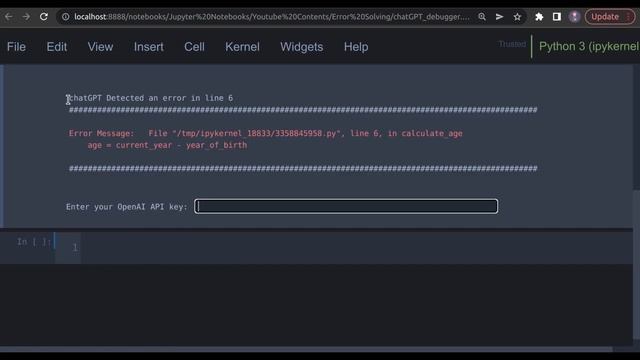Open the Help menu
This screenshot has height=360, width=640.
[356, 47]
